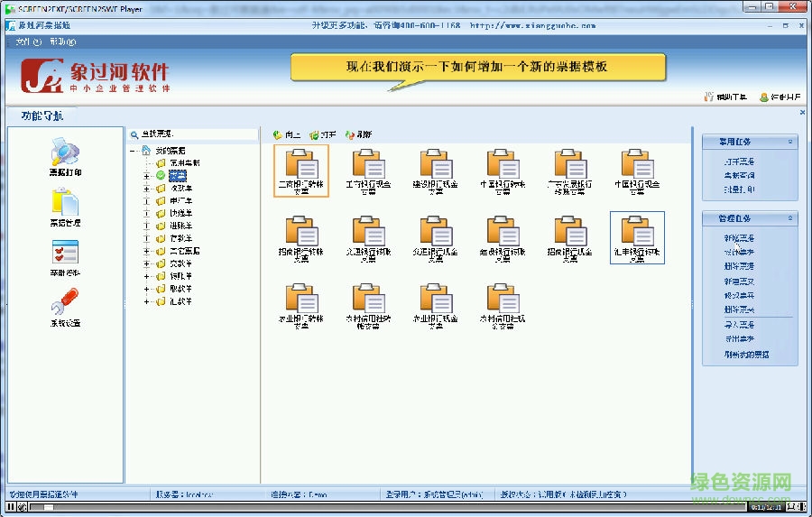Collapse the 常用任务 panel chevron
Image resolution: width=812 pixels, height=517 pixels.
pyautogui.click(x=790, y=142)
